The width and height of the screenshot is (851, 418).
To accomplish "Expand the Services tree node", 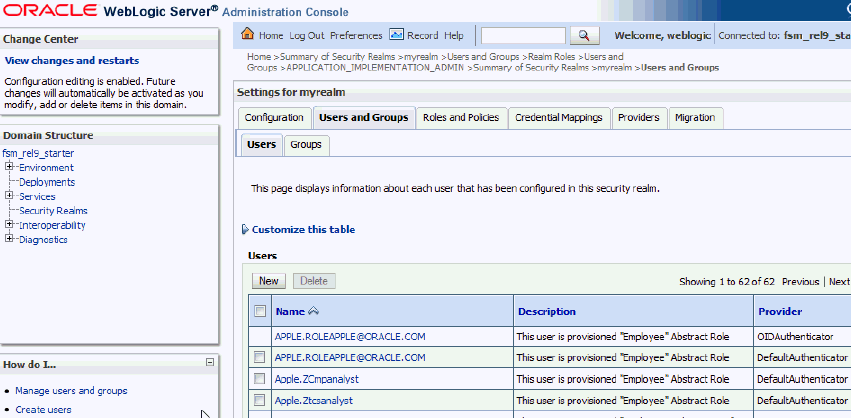I will (x=9, y=197).
